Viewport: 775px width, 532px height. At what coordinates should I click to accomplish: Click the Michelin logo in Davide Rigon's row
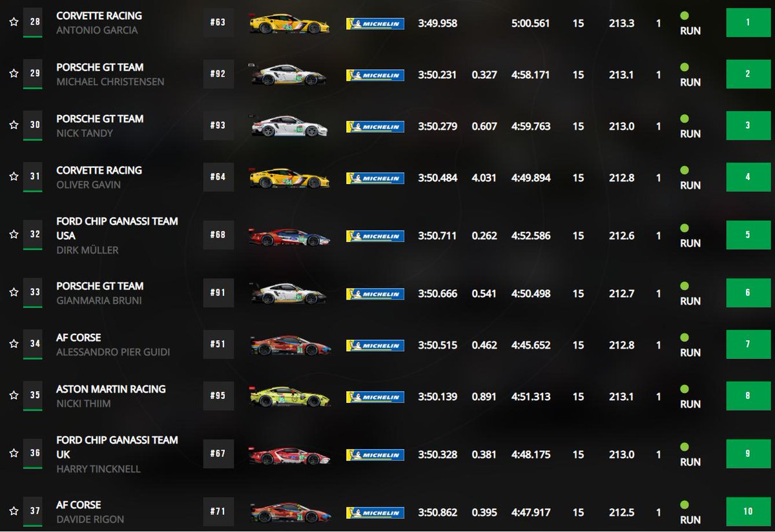(375, 513)
